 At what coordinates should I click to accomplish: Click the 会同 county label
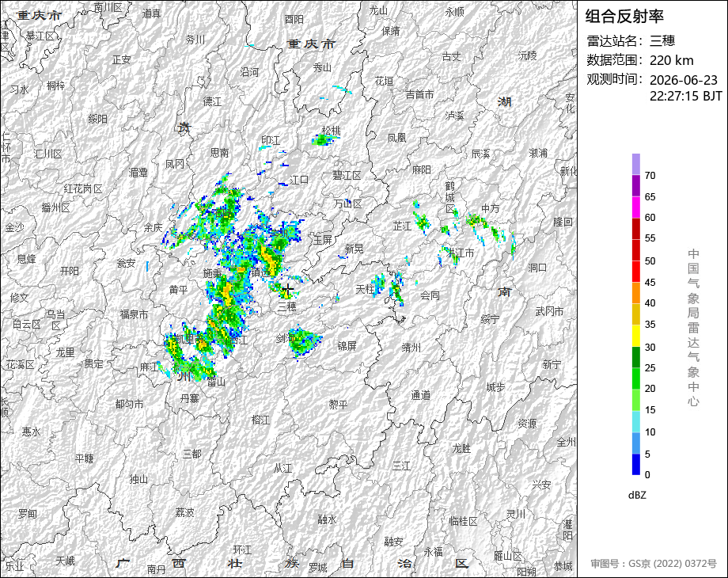[x=430, y=295]
